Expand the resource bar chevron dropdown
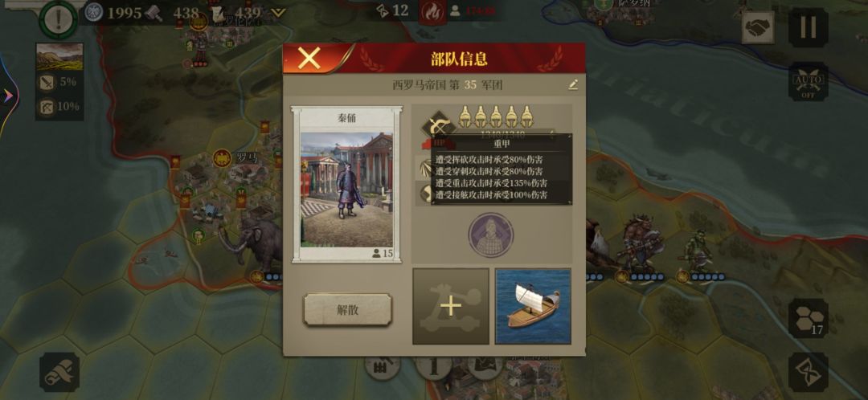The image size is (868, 400). [278, 12]
